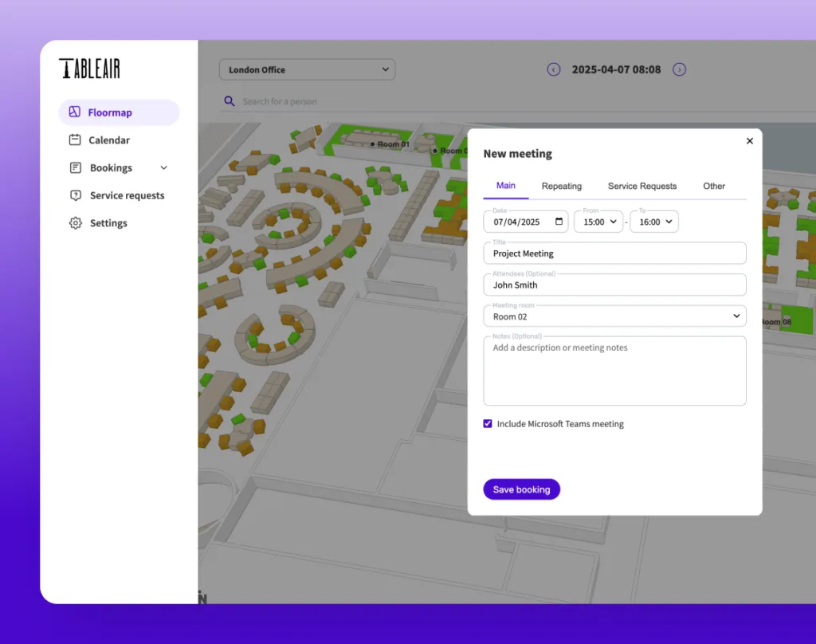Click the search magnifier icon
The width and height of the screenshot is (816, 644).
(229, 102)
